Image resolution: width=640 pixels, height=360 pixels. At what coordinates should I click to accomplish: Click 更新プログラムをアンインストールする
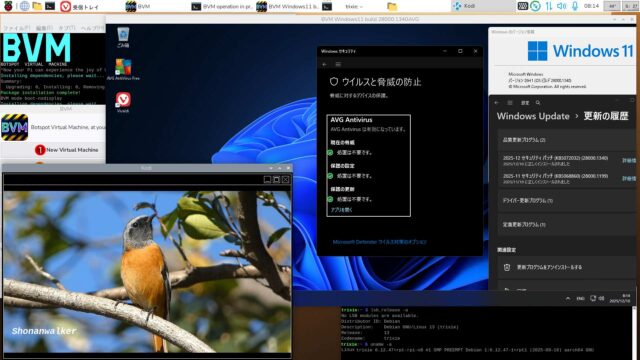567,267
